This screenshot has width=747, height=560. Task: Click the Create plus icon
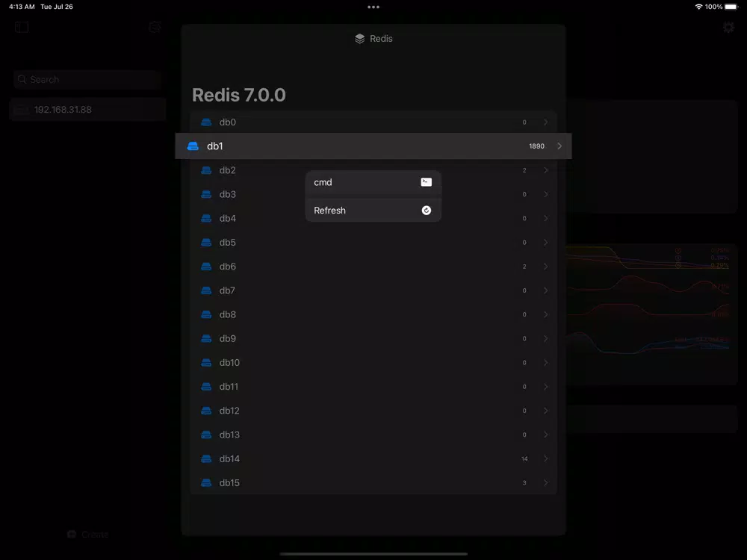coord(72,535)
